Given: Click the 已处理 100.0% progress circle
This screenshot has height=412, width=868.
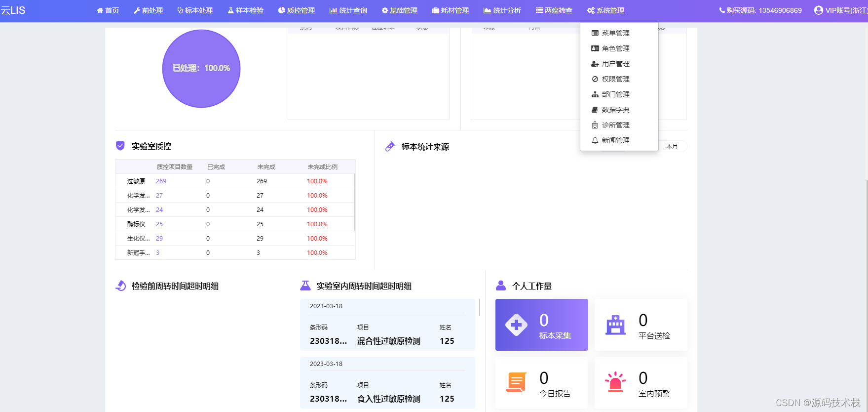Looking at the screenshot, I should pyautogui.click(x=201, y=68).
